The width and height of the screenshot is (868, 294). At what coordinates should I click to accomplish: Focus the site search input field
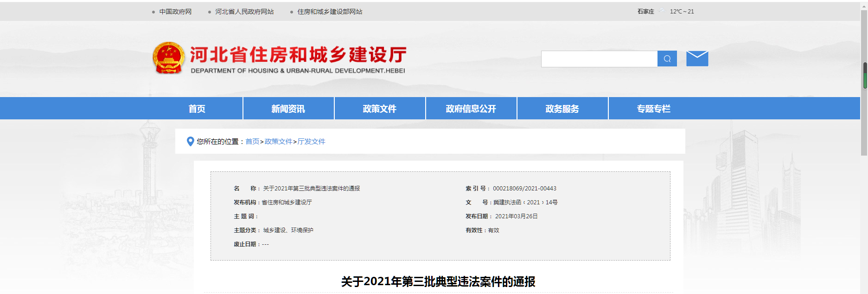[x=599, y=59]
